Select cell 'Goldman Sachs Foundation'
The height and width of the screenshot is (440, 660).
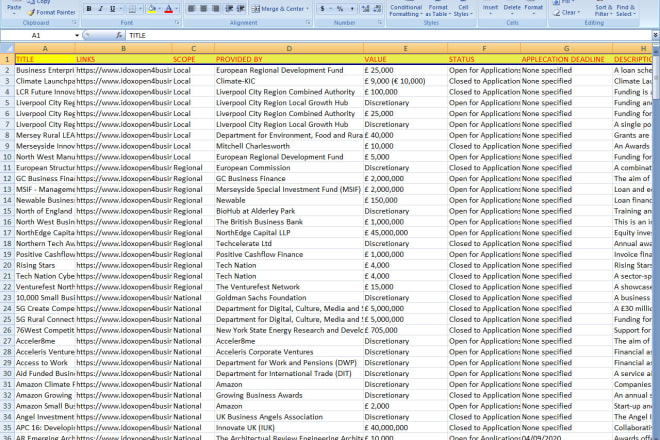(x=289, y=298)
